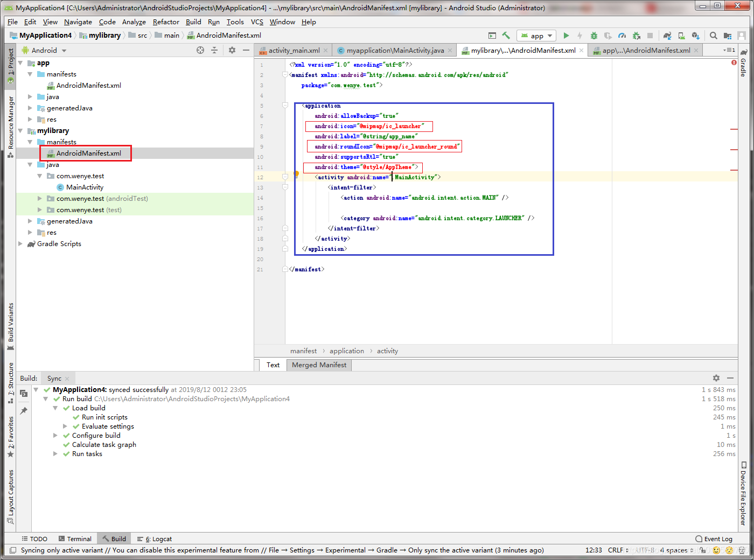This screenshot has height=560, width=754.
Task: Open the Profile app gauge icon
Action: pyautogui.click(x=622, y=36)
